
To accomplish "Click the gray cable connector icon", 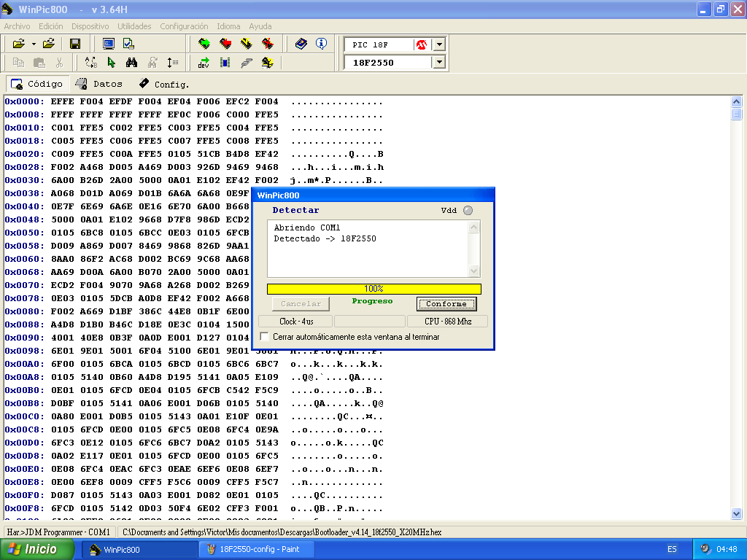I will 247,63.
